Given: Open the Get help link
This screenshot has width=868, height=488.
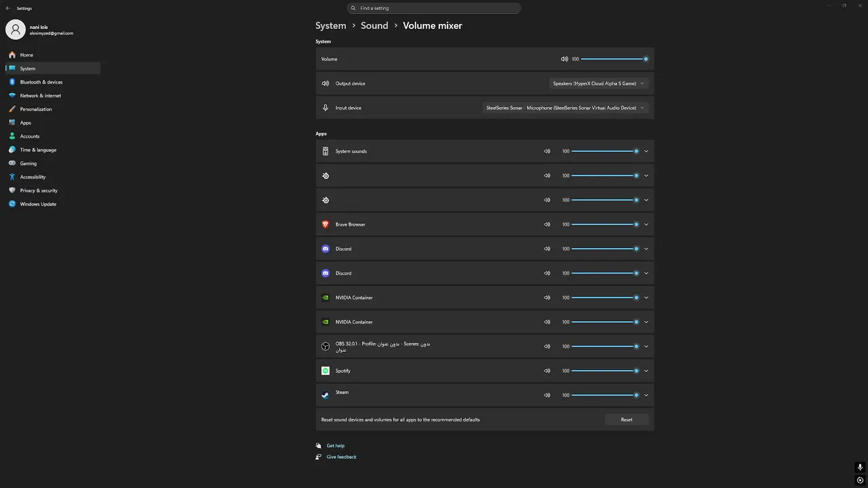Looking at the screenshot, I should [335, 446].
